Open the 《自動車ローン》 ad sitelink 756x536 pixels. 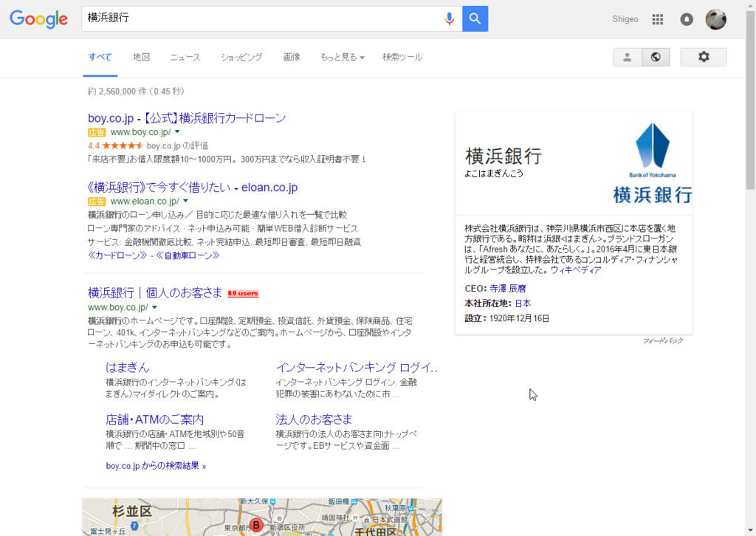coord(188,255)
